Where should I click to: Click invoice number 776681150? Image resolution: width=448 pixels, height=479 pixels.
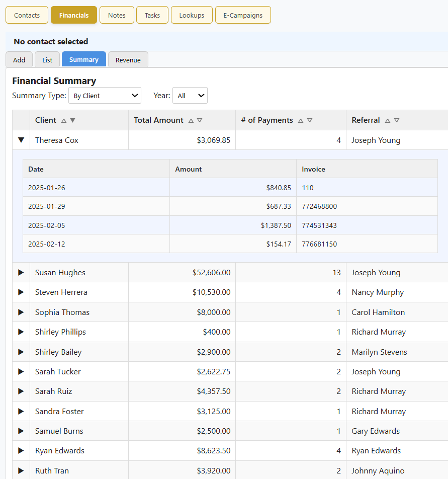pos(319,244)
